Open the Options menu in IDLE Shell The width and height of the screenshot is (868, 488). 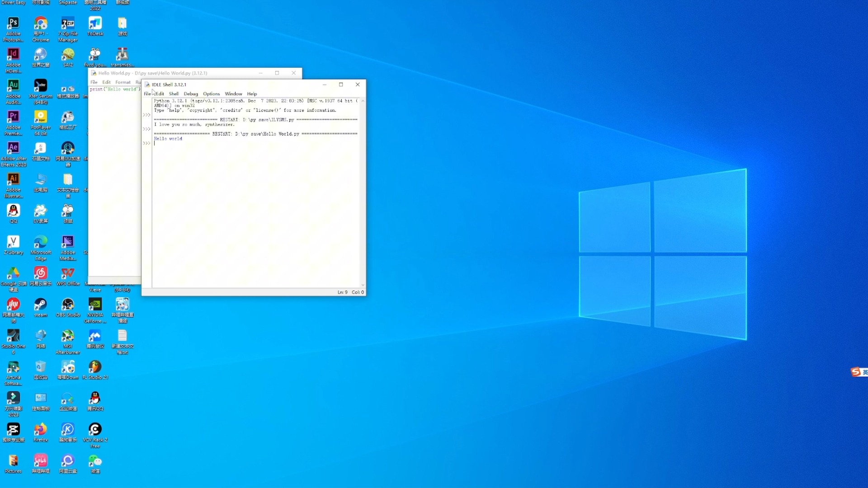click(x=211, y=94)
